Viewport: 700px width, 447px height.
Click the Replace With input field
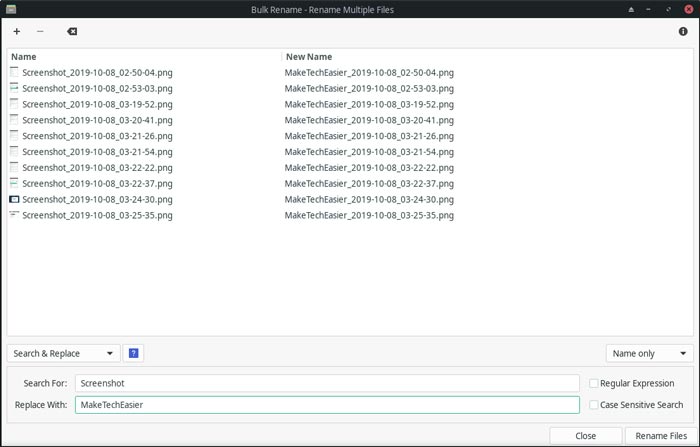(327, 405)
